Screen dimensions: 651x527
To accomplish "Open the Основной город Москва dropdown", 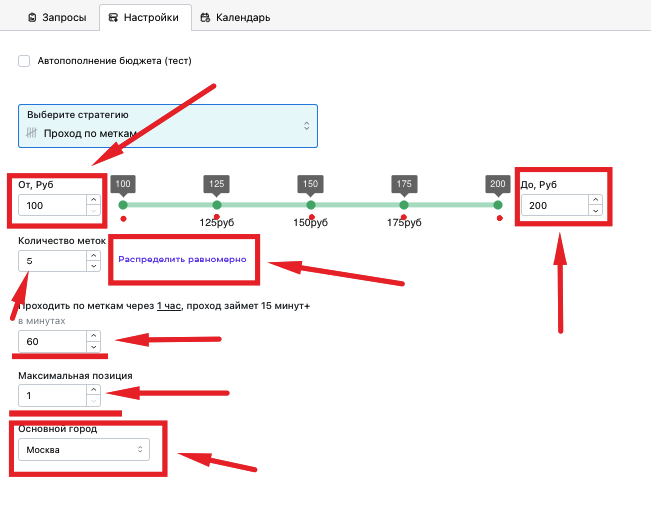I will (84, 449).
